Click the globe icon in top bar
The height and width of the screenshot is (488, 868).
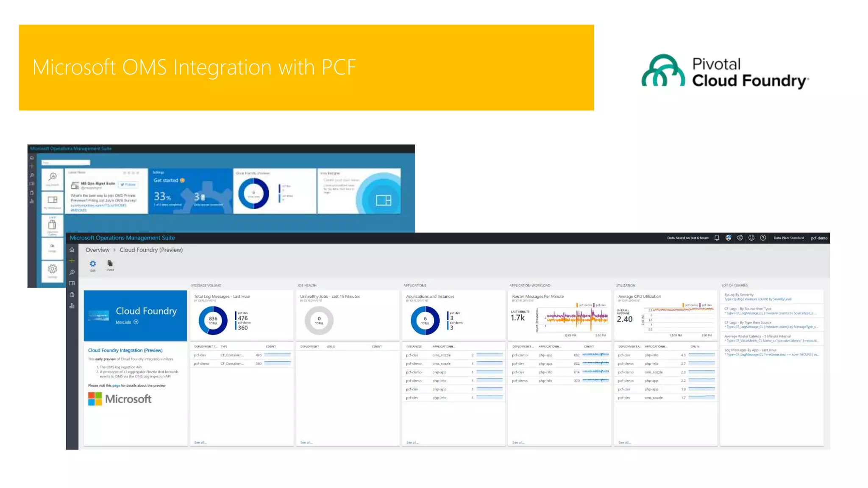point(728,238)
